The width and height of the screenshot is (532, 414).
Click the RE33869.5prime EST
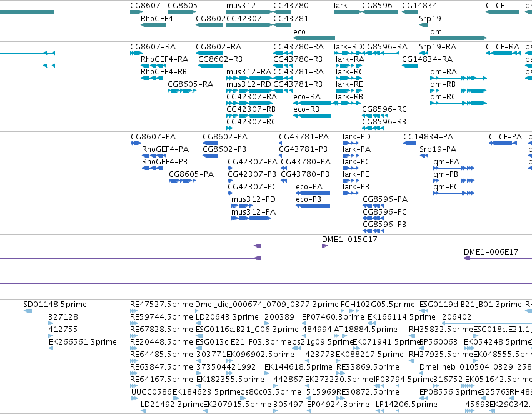click(340, 373)
